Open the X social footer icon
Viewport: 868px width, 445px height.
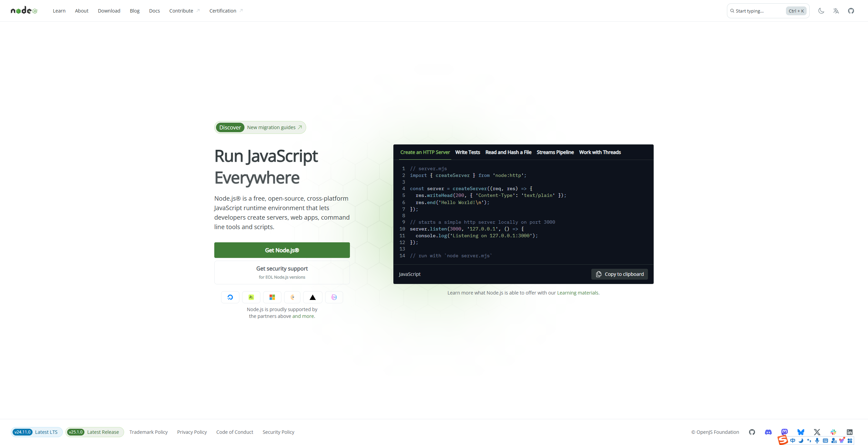coord(817,432)
